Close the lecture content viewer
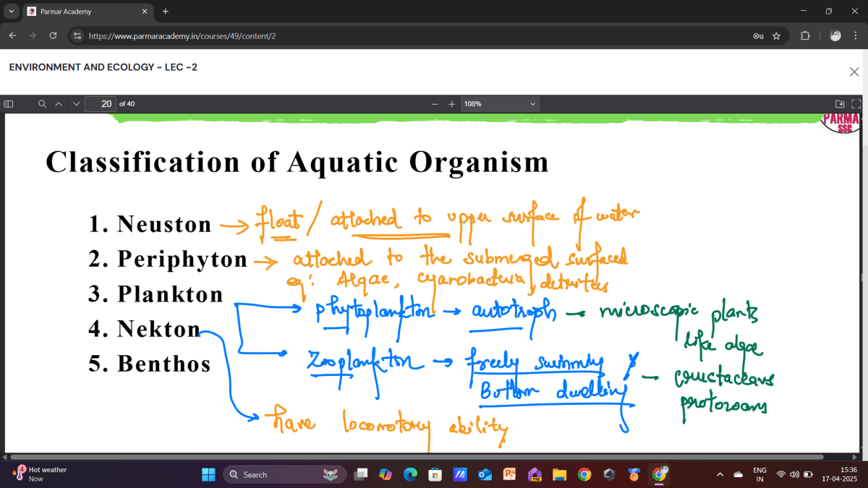Image resolution: width=868 pixels, height=488 pixels. pos(854,72)
